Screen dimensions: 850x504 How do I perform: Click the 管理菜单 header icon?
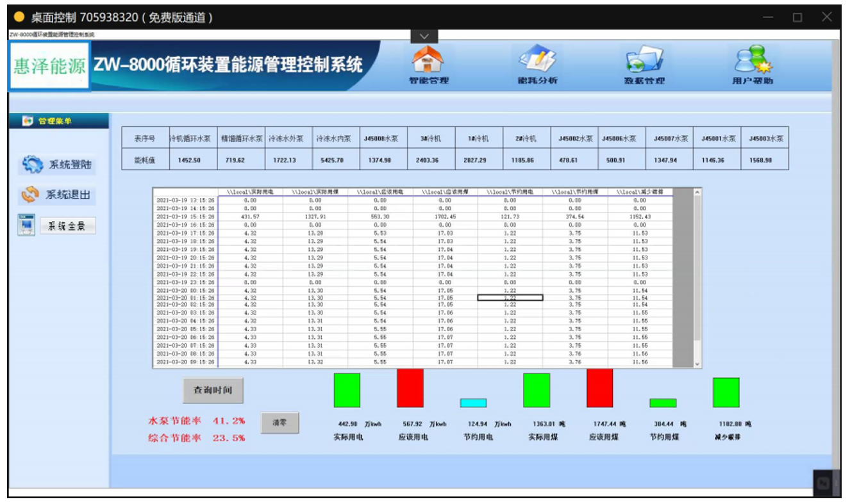28,121
